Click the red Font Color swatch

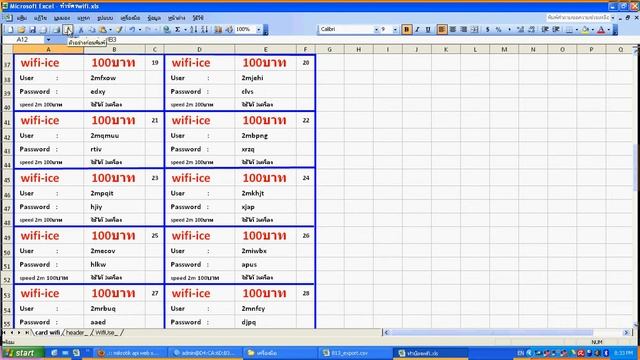(601, 29)
